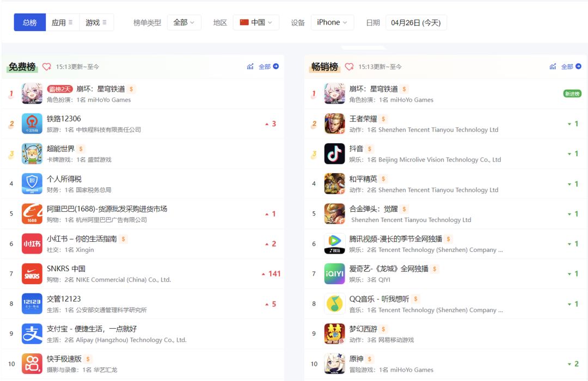Click the 04月26日 date field
Screen dimensions: 588x381
pyautogui.click(x=416, y=22)
